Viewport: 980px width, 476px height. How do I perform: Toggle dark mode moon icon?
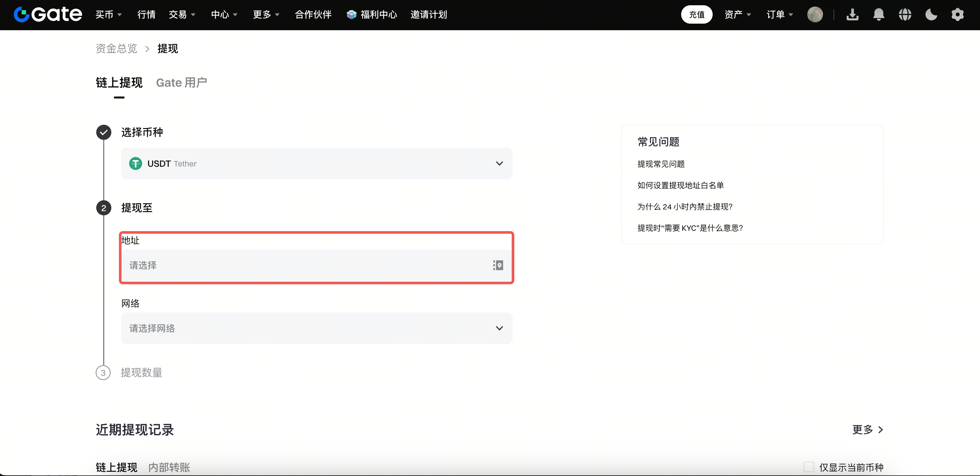(931, 14)
